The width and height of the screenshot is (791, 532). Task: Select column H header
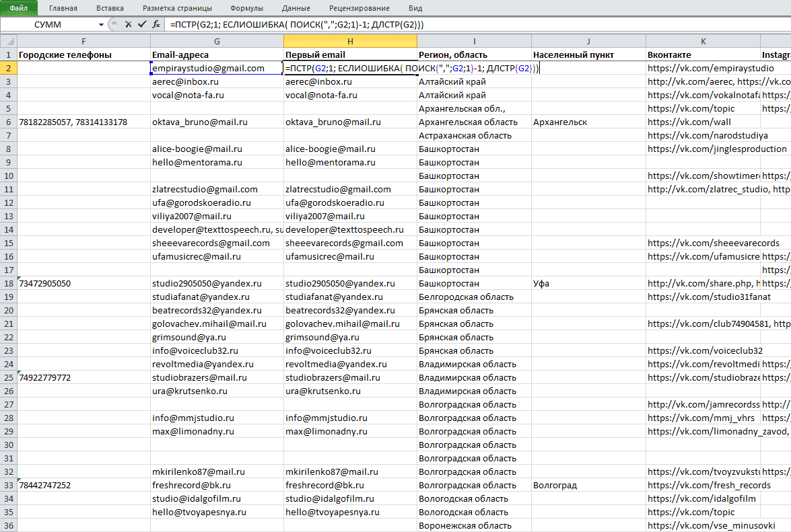[350, 41]
